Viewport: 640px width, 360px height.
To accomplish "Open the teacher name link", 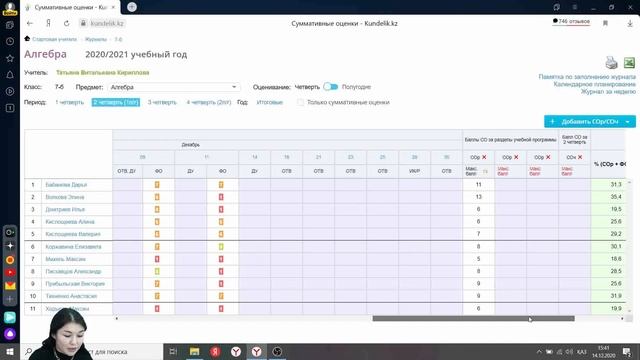I will click(102, 73).
